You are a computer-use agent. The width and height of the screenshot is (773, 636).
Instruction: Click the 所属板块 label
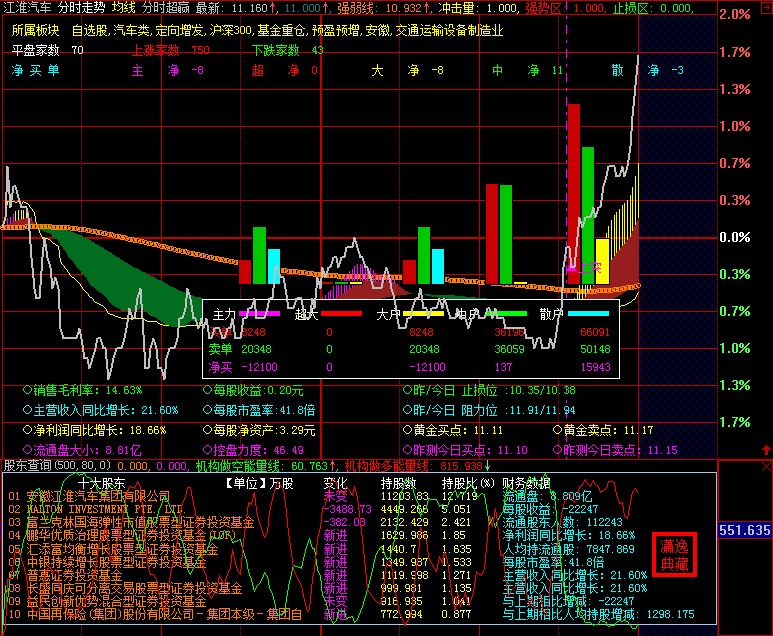coord(35,31)
